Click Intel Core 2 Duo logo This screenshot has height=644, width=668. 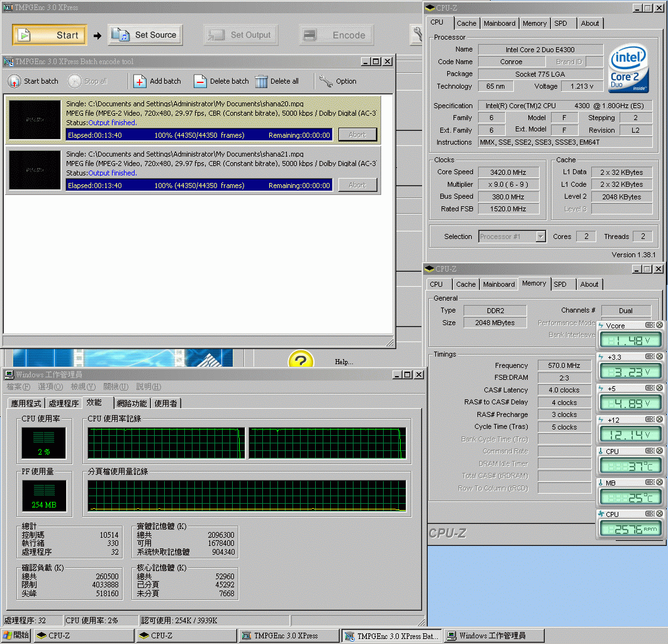(x=629, y=68)
